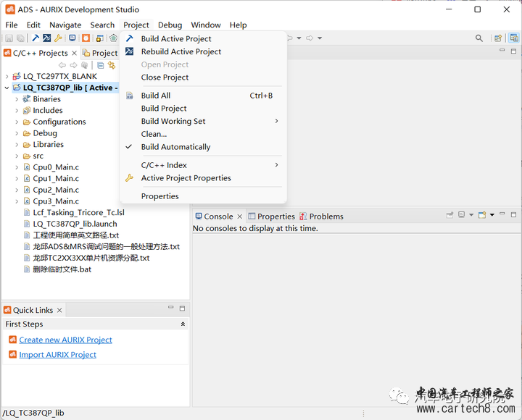Open the Debug menu
This screenshot has width=522, height=420.
pyautogui.click(x=170, y=25)
